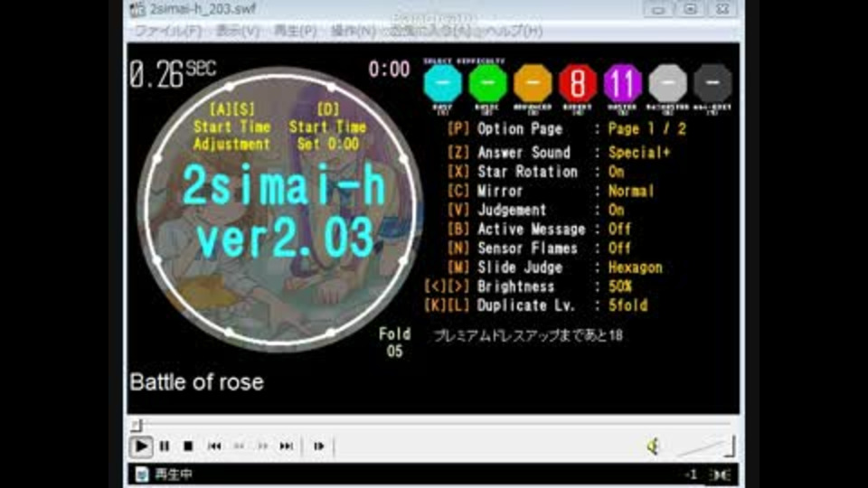Click the 2simai-h ver2.03 title text
Image resolution: width=868 pixels, height=488 pixels.
click(x=284, y=211)
